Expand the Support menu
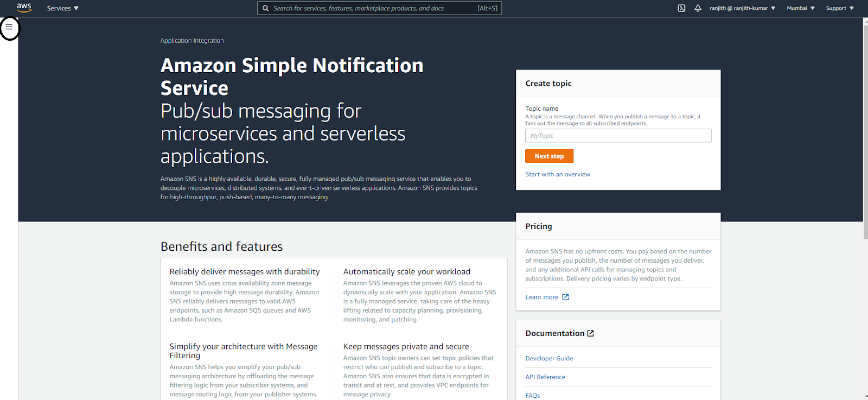This screenshot has width=868, height=400. [840, 8]
